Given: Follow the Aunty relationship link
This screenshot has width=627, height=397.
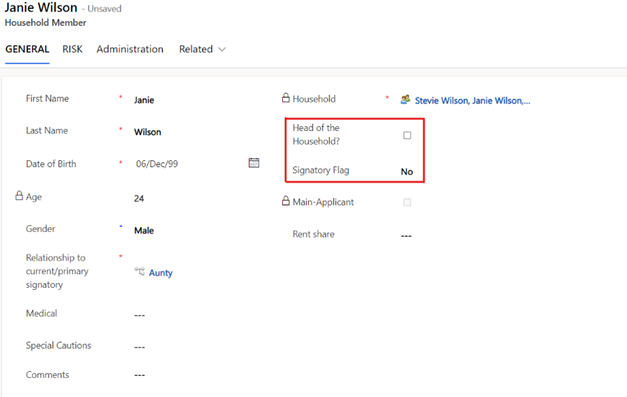Looking at the screenshot, I should pyautogui.click(x=160, y=273).
